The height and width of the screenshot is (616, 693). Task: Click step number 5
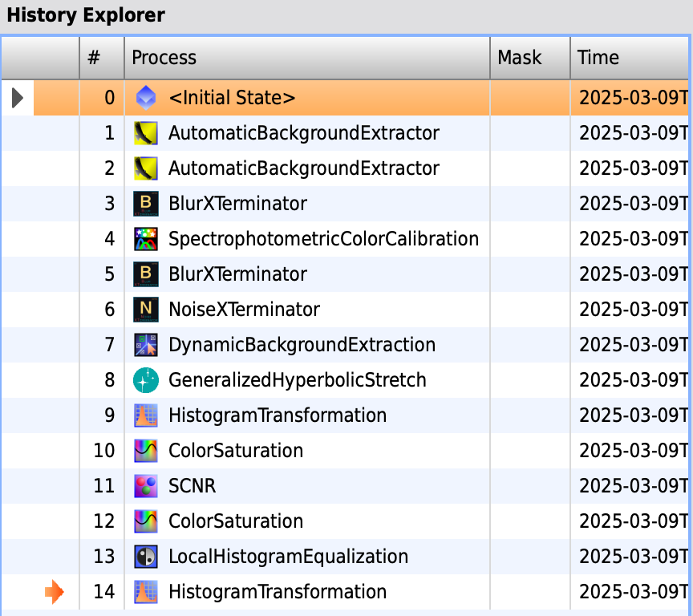(110, 274)
